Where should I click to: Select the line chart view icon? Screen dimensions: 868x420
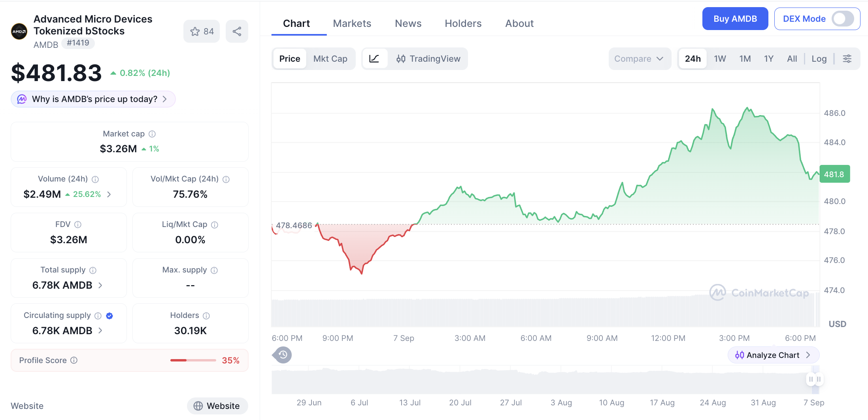[x=374, y=59]
